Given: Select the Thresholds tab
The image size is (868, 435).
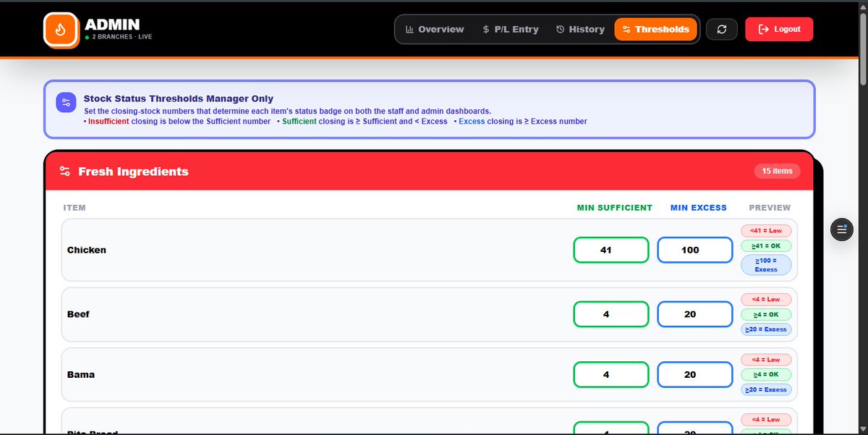Looking at the screenshot, I should click(655, 30).
